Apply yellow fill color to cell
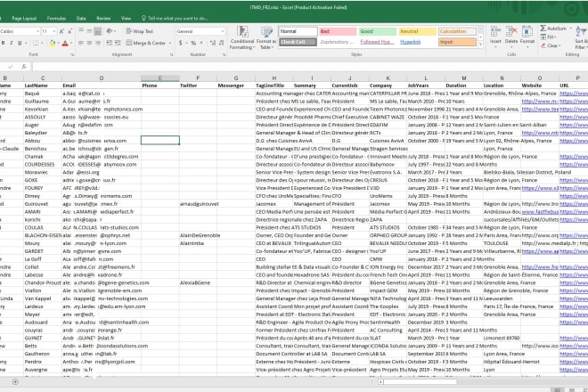This screenshot has width=588, height=392. [x=53, y=44]
